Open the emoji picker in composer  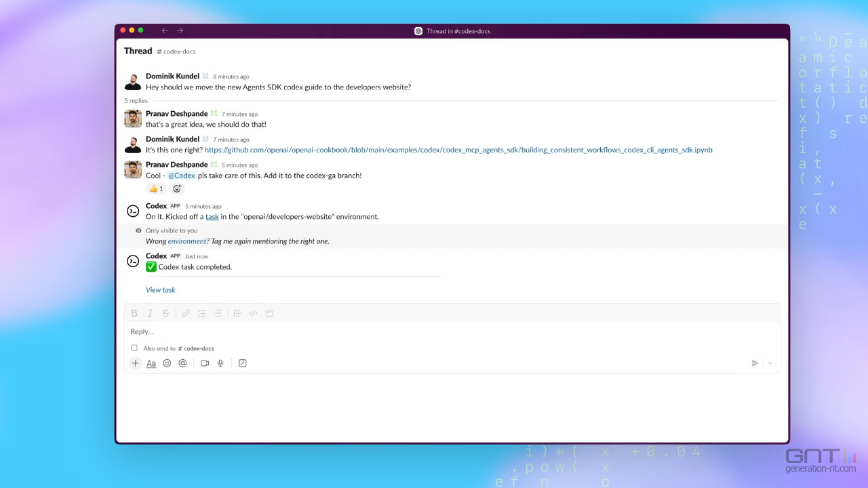167,363
